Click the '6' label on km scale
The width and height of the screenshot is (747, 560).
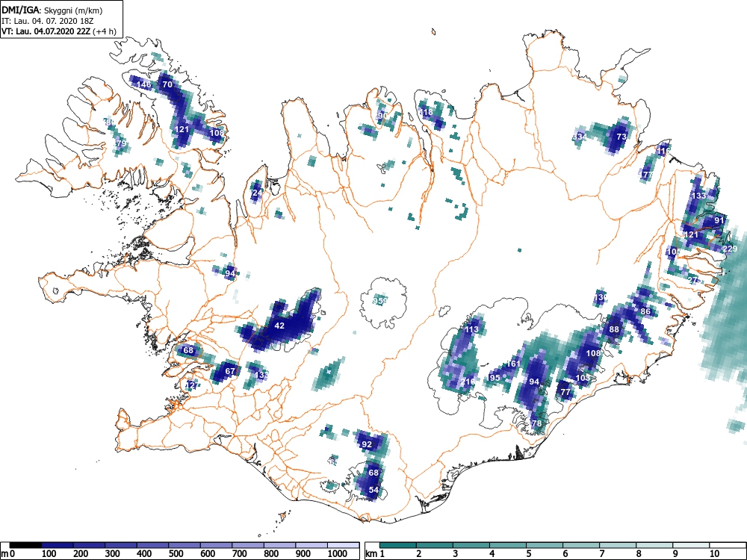(x=565, y=554)
